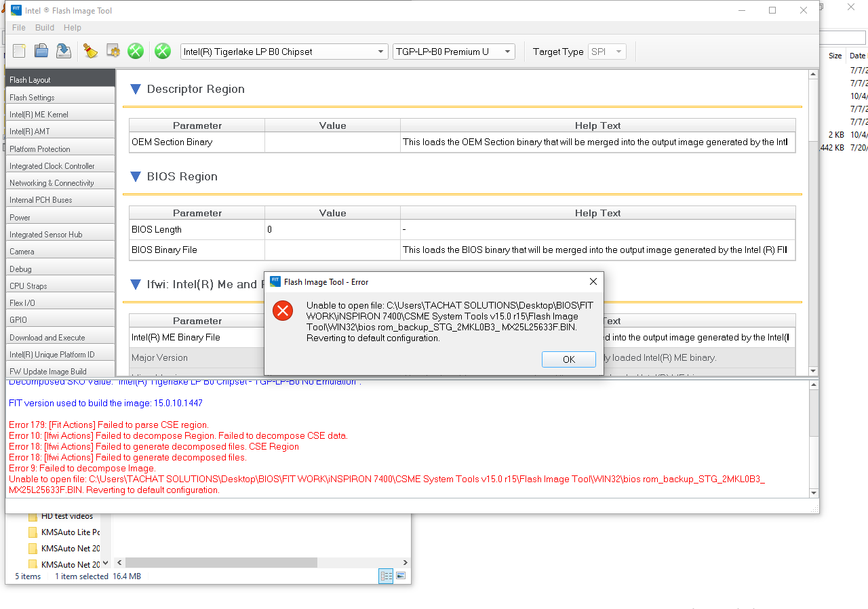Open the Build menu
Viewport: 868px width, 609px height.
click(x=45, y=28)
